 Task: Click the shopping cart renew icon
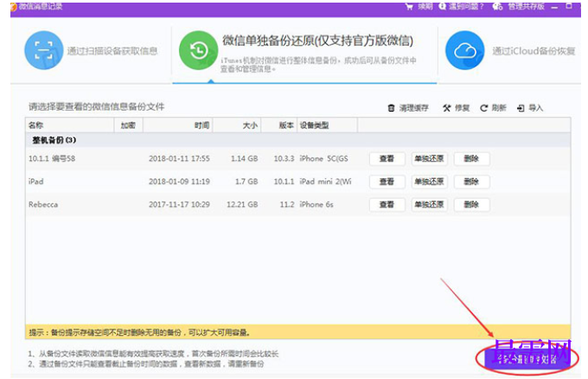[x=409, y=6]
